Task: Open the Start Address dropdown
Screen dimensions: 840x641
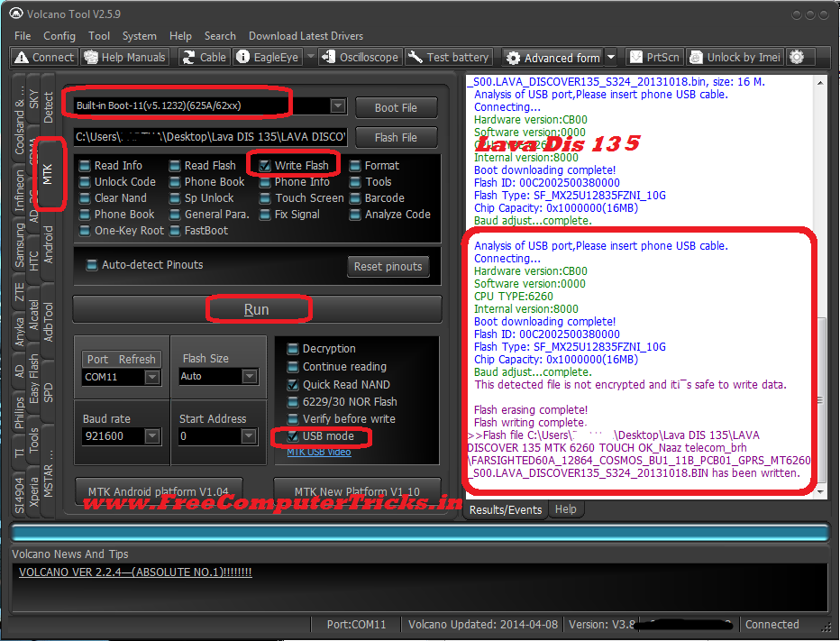Action: (248, 435)
